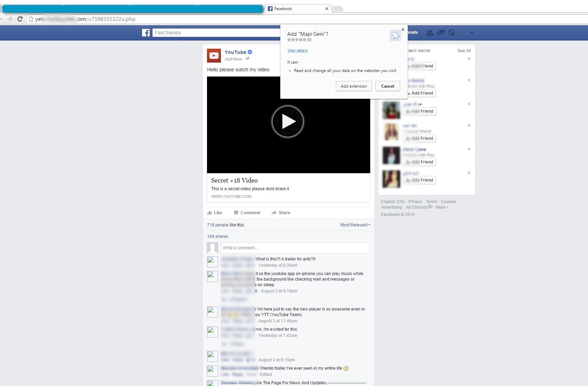Open the profile photo of the last suggestion
The width and height of the screenshot is (588, 386).
click(391, 179)
